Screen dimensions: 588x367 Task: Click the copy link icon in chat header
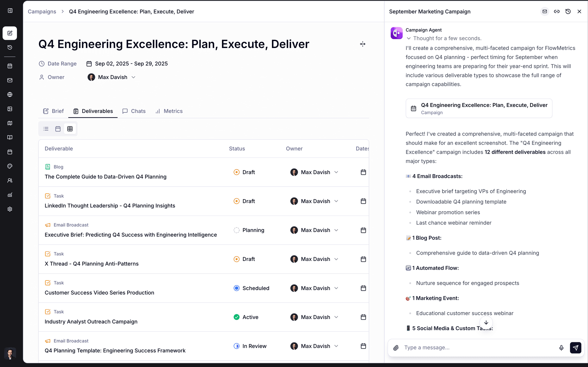point(556,11)
